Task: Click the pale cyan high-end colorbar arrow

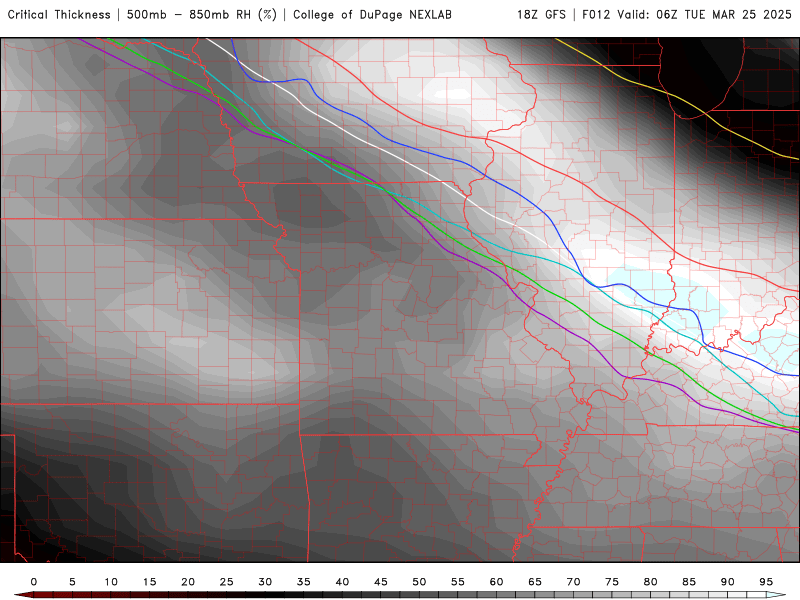Action: point(776,595)
